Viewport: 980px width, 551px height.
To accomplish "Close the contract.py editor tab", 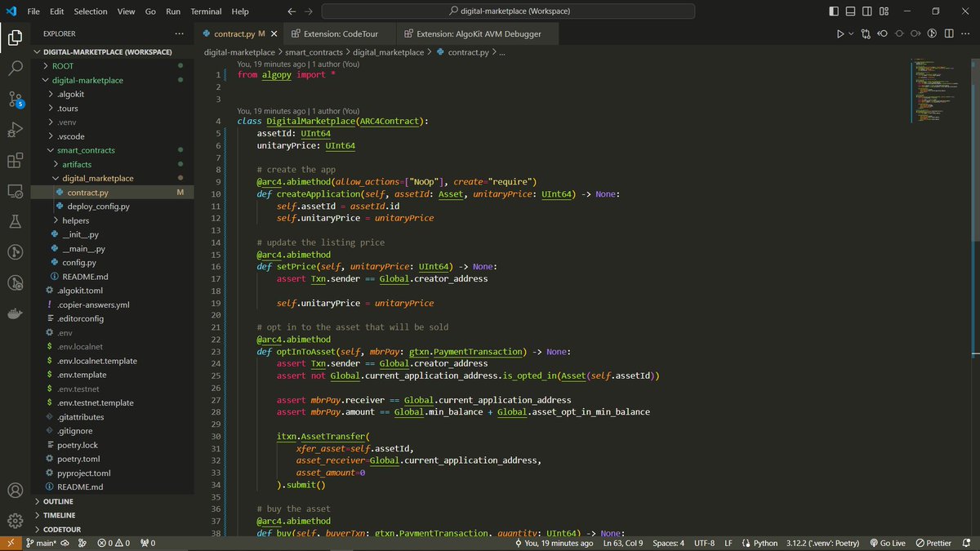I will 273,34.
